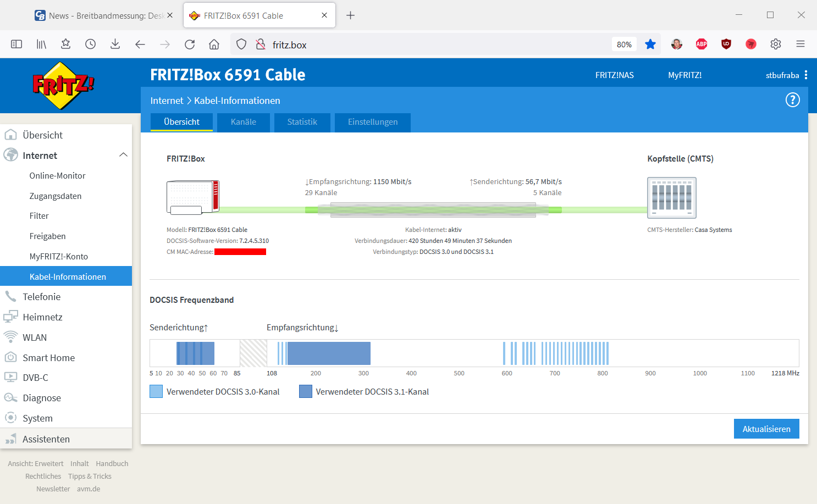This screenshot has width=817, height=504.
Task: Click the WLAN wifi icon
Action: tap(10, 337)
